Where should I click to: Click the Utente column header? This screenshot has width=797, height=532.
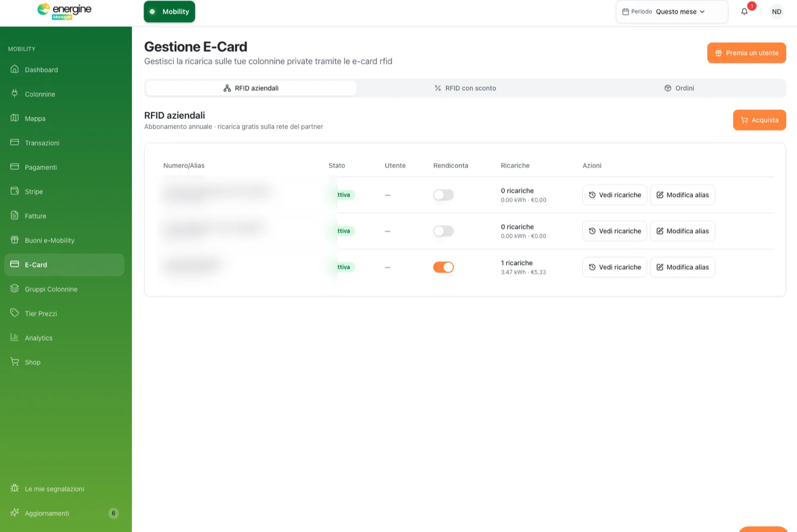[x=395, y=166]
